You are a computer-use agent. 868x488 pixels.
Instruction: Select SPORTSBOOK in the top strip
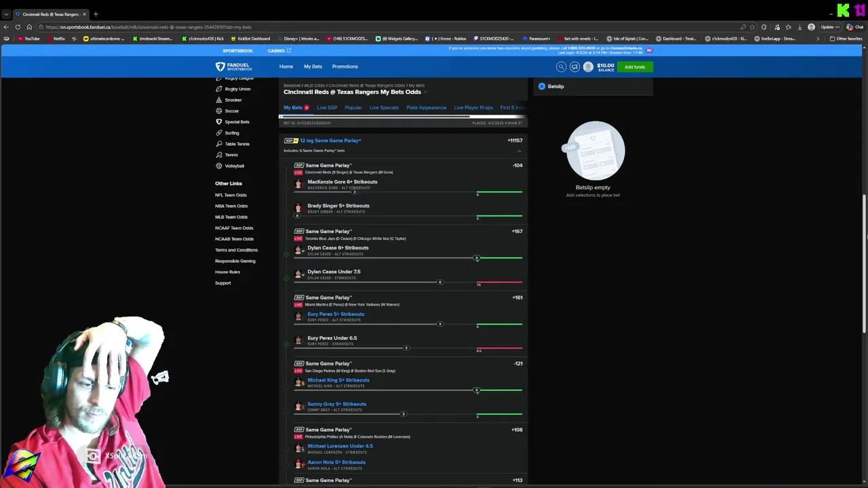pyautogui.click(x=238, y=51)
